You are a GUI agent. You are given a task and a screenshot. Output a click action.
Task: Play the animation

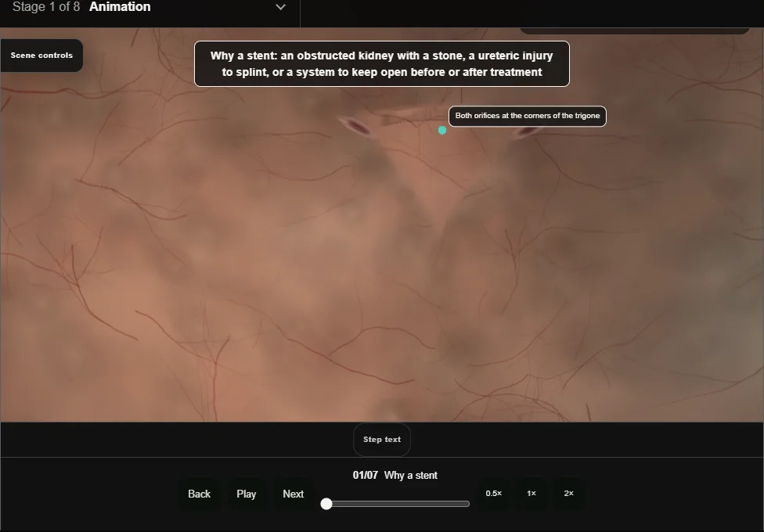246,494
